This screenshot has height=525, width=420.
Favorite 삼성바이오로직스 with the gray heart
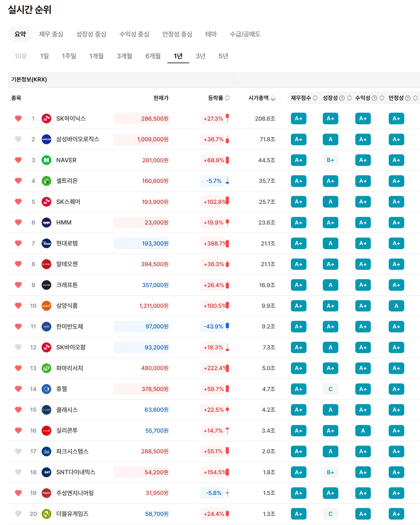pos(18,139)
